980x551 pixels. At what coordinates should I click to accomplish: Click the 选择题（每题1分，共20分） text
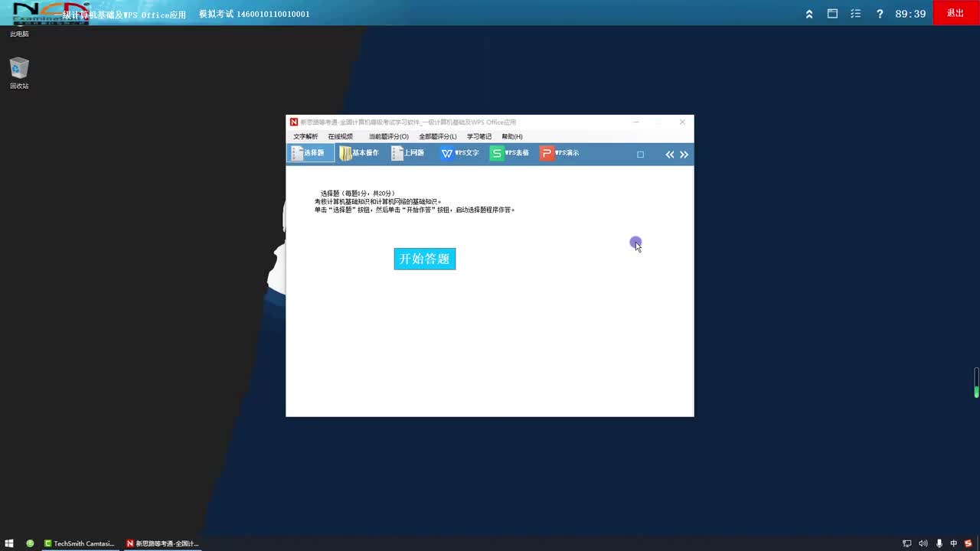358,194
